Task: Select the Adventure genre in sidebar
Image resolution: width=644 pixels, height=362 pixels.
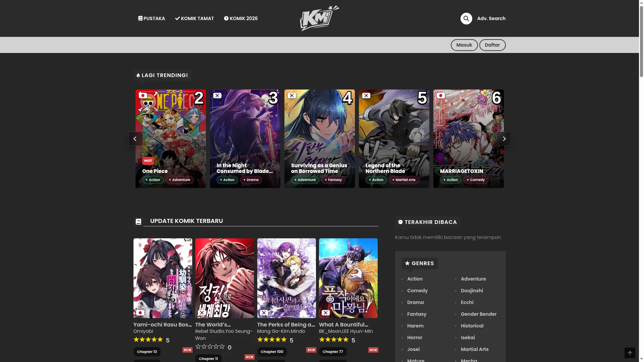Action: tap(473, 279)
